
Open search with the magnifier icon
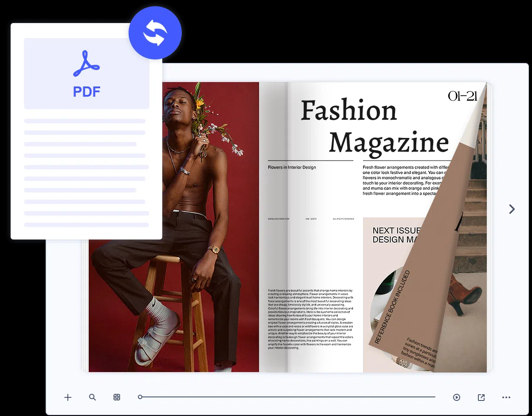point(92,397)
